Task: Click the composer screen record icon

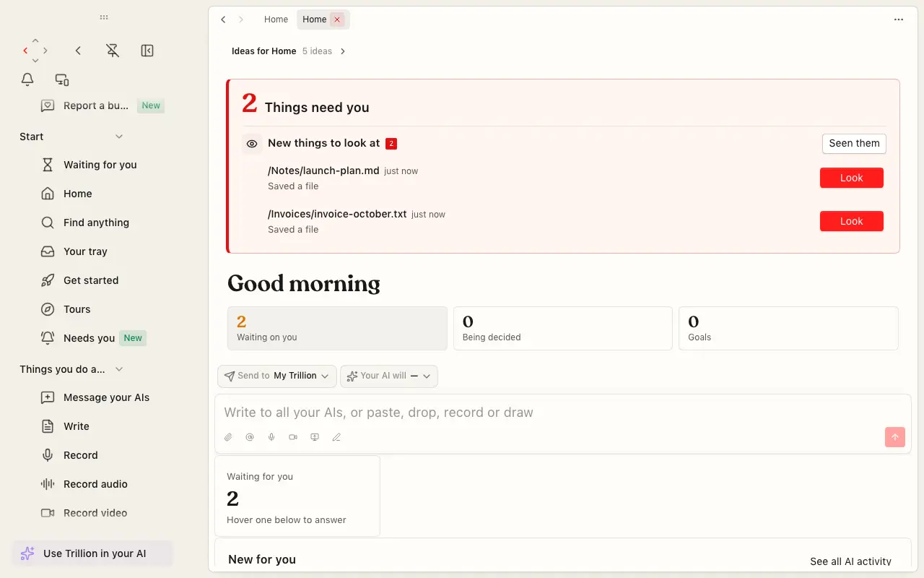Action: (315, 437)
